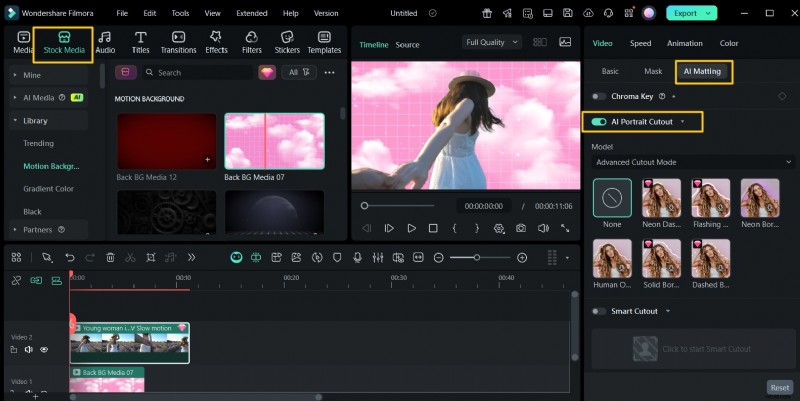Open the Full Quality dropdown

pyautogui.click(x=492, y=43)
